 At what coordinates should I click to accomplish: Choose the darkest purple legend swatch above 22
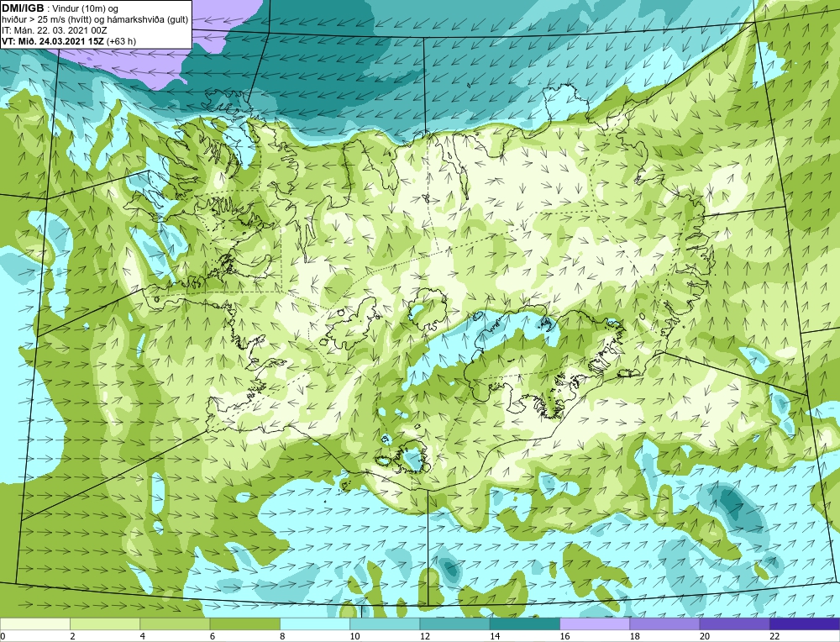(x=805, y=624)
